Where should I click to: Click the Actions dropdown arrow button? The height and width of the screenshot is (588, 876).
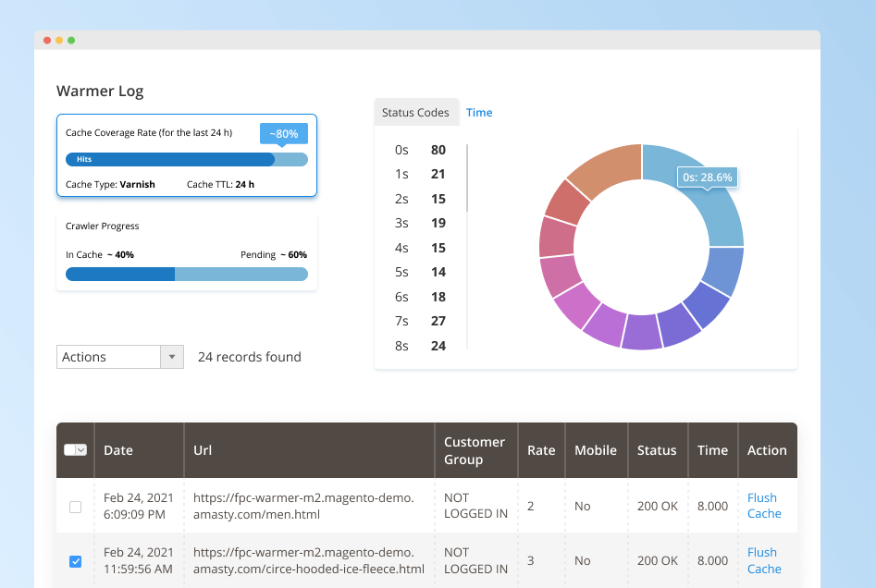pos(172,357)
